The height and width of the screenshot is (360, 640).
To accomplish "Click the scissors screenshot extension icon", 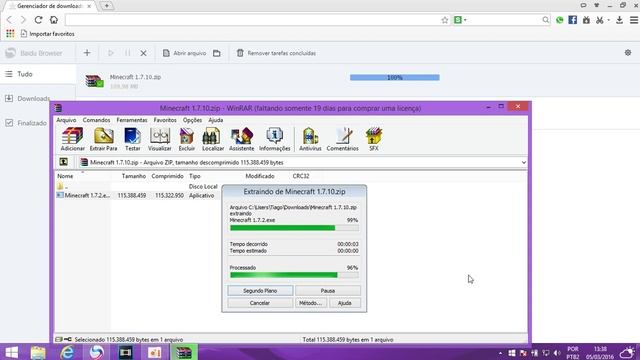I will coord(599,20).
